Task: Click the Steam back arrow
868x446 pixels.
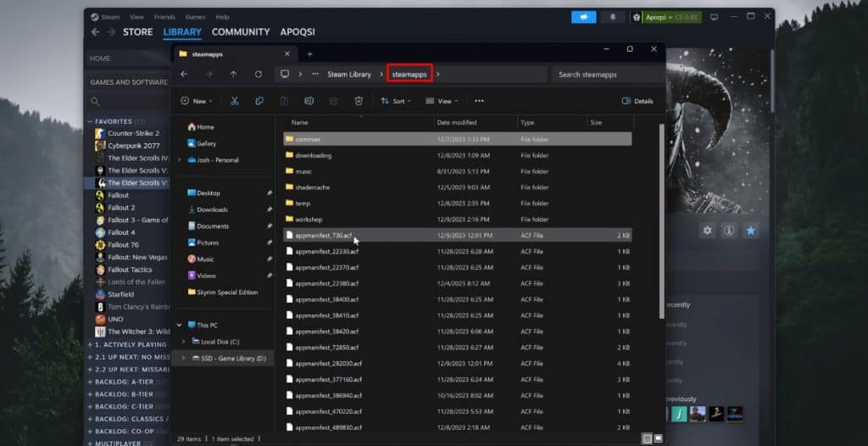Action: click(x=95, y=32)
